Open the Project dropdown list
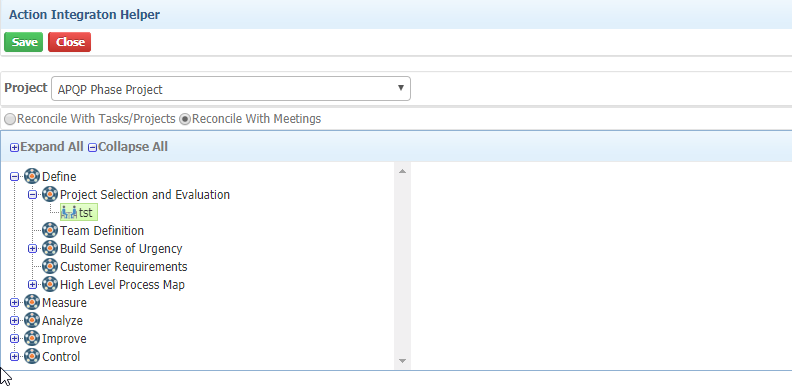The width and height of the screenshot is (812, 390). click(x=230, y=89)
